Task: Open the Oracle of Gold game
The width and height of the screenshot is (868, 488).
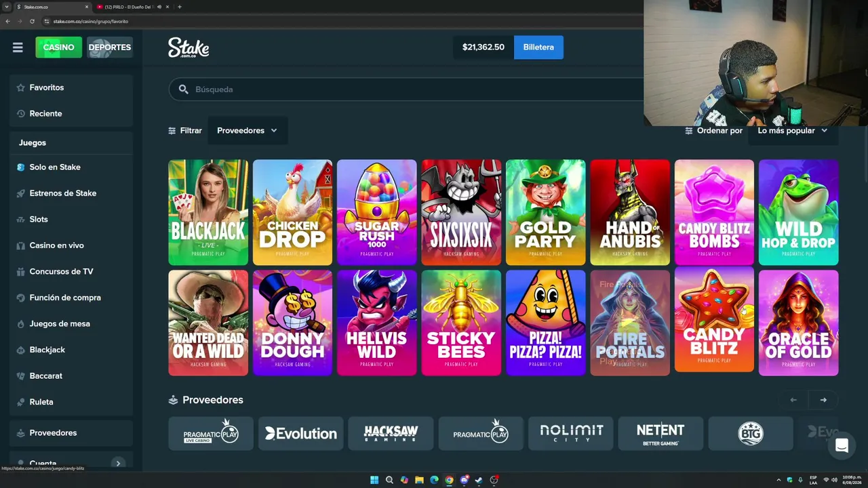Action: tap(799, 323)
